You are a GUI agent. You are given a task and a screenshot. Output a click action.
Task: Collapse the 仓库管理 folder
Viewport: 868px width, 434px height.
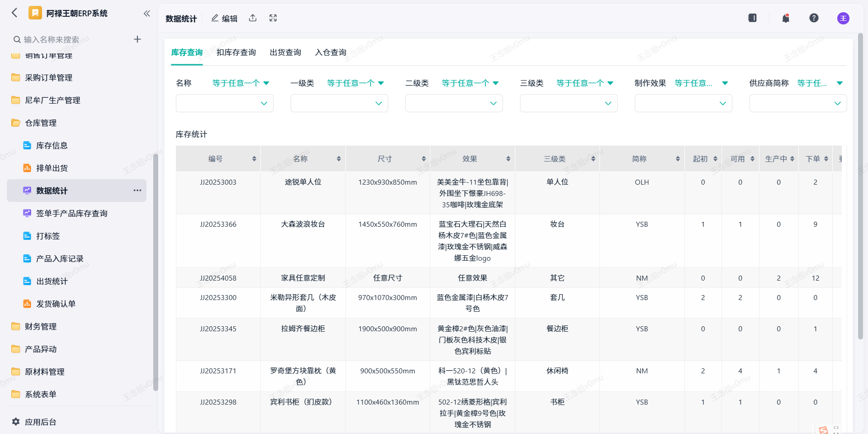pyautogui.click(x=77, y=123)
